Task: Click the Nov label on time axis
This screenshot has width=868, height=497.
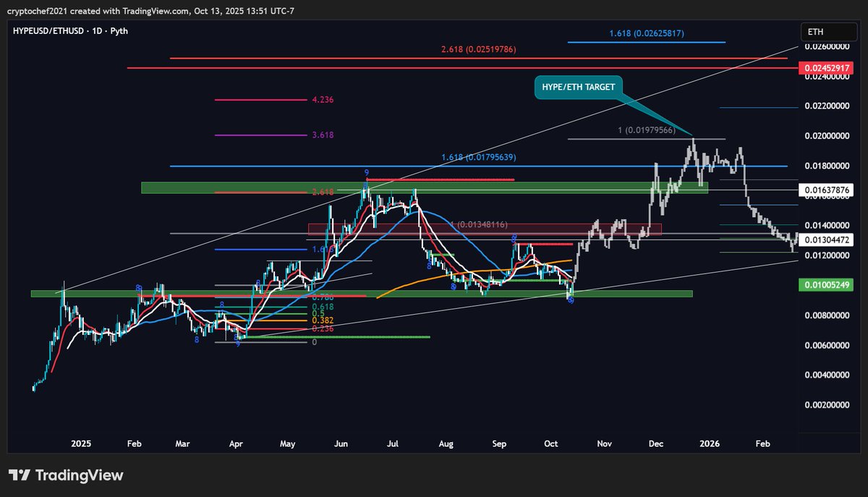Action: click(x=603, y=443)
